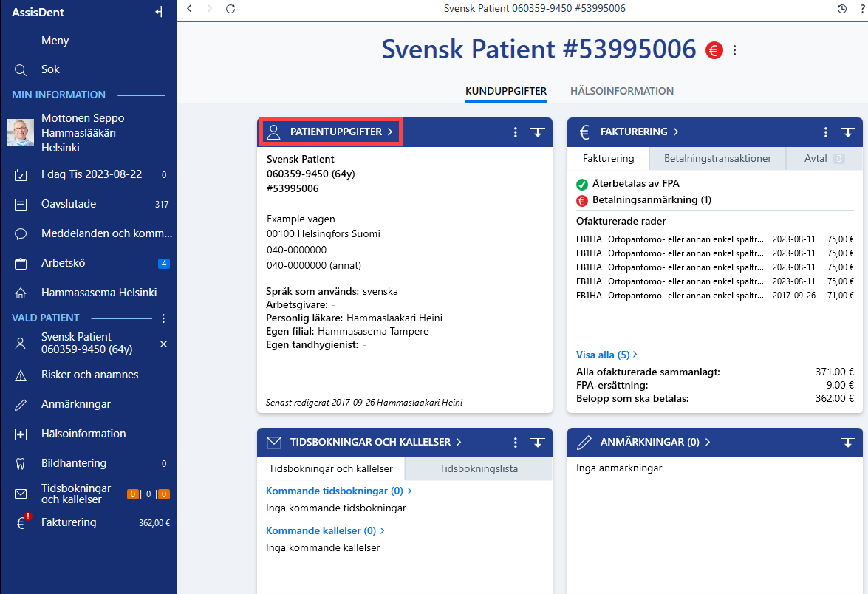Switch to the Kunduppgifter tab
Image resolution: width=868 pixels, height=594 pixels.
point(506,92)
